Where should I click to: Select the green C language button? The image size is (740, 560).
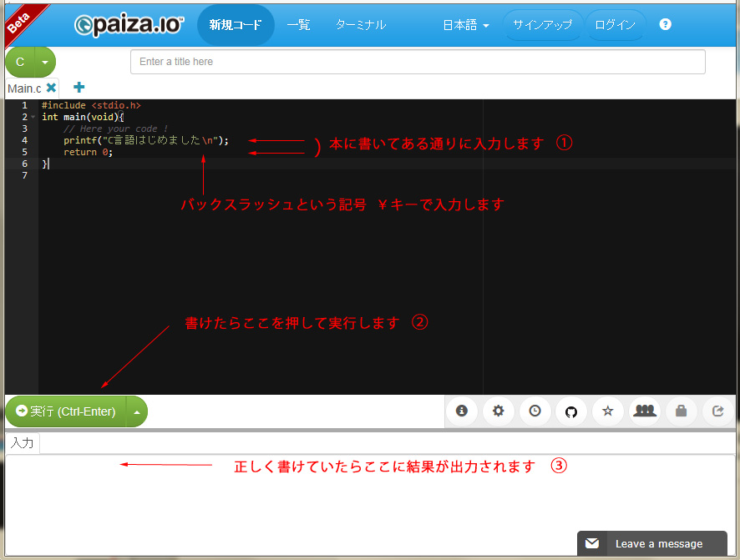point(20,62)
